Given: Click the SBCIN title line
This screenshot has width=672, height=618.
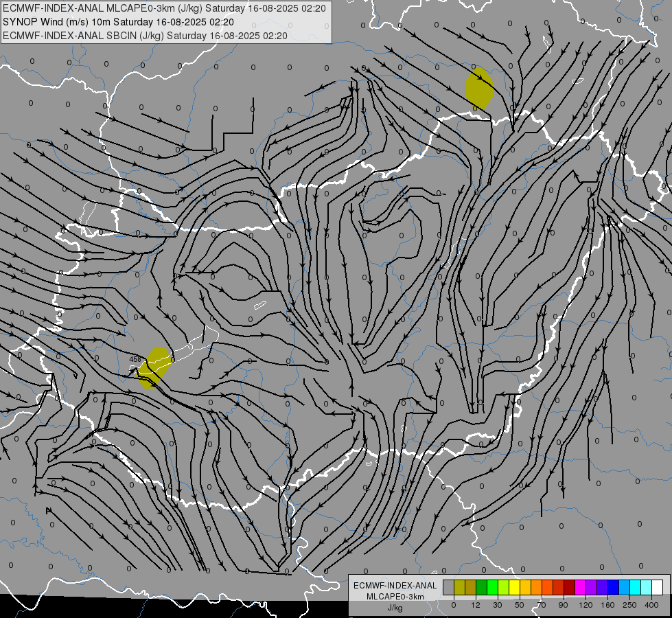Looking at the screenshot, I should (x=145, y=36).
